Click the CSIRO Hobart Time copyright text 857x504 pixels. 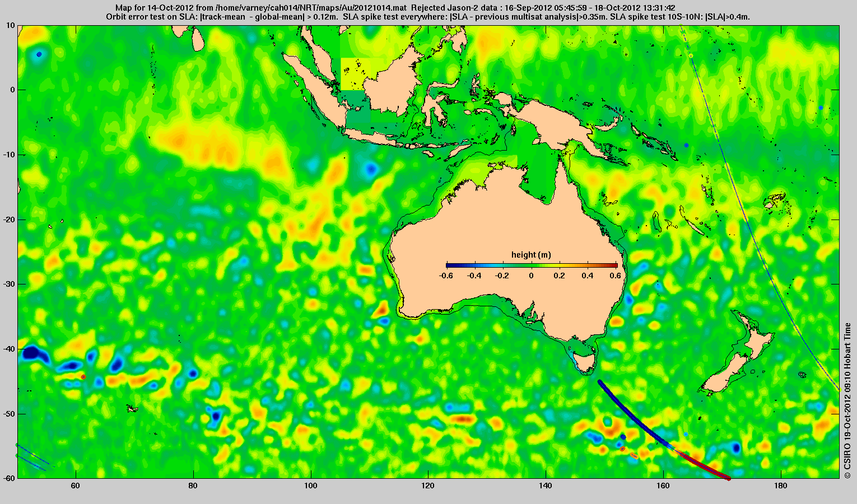(x=847, y=400)
